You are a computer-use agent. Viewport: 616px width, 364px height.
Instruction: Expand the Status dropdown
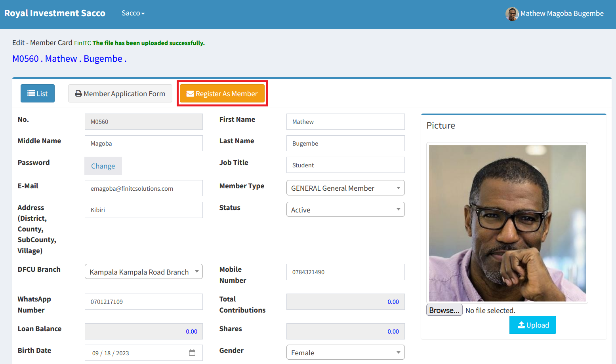(x=345, y=210)
